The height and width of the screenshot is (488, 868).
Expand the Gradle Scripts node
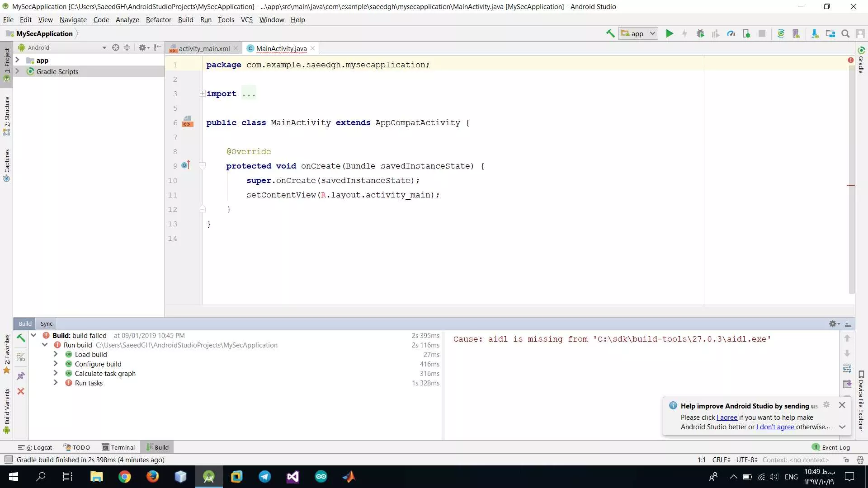click(17, 71)
